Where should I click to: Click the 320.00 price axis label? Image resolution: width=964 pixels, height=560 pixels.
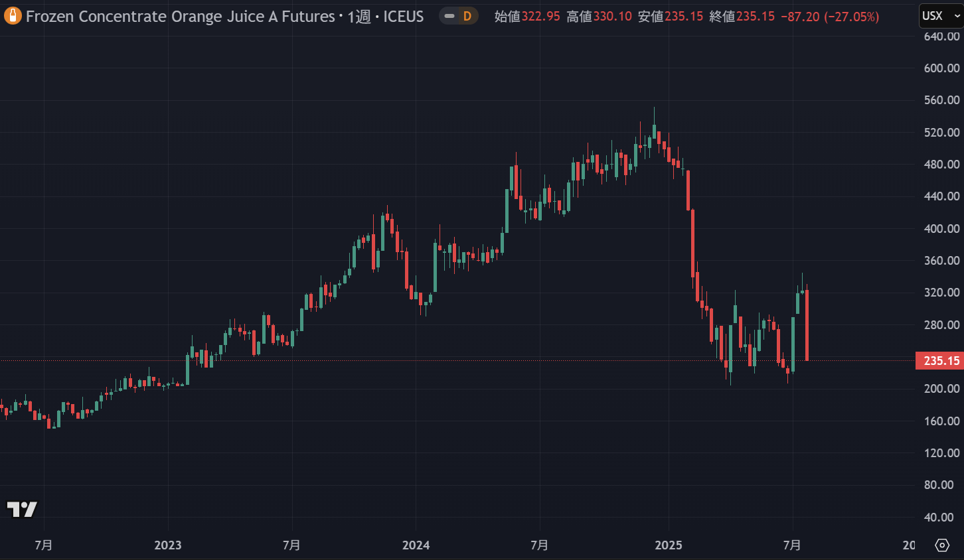click(x=941, y=293)
